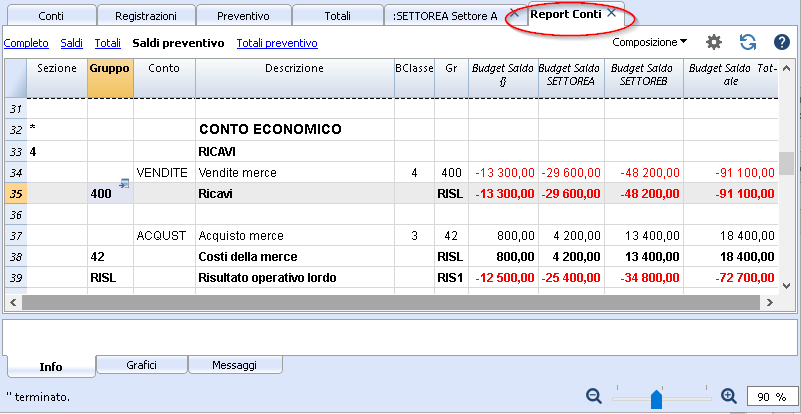Open the settings gear icon

[714, 42]
